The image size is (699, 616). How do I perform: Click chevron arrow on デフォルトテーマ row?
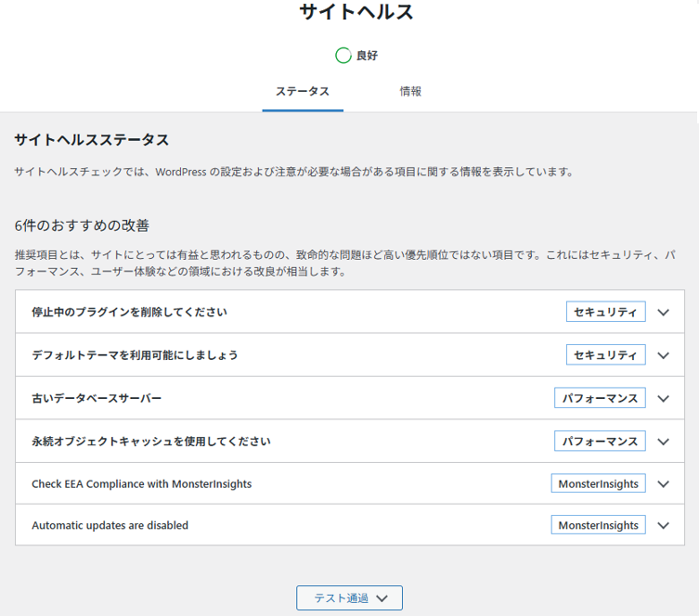663,355
